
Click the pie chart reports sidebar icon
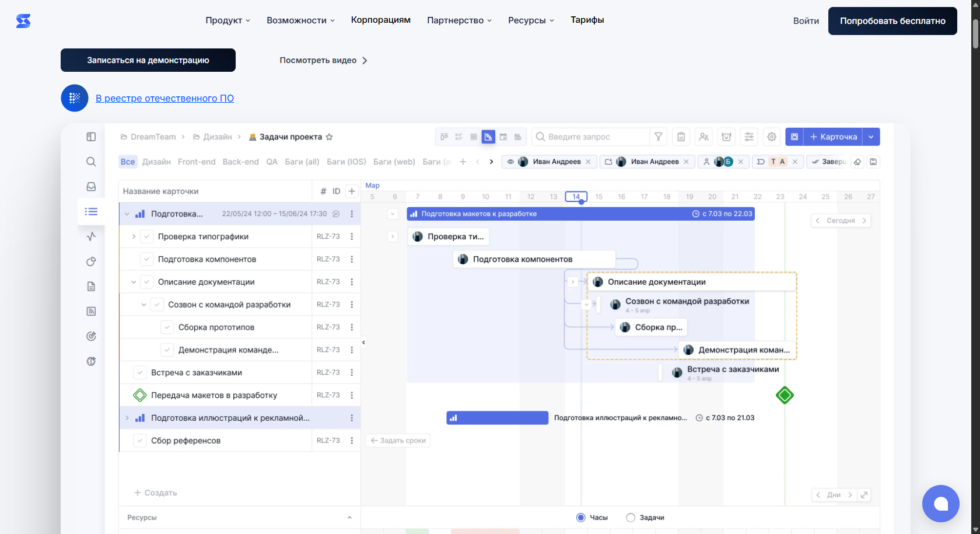[x=91, y=261]
